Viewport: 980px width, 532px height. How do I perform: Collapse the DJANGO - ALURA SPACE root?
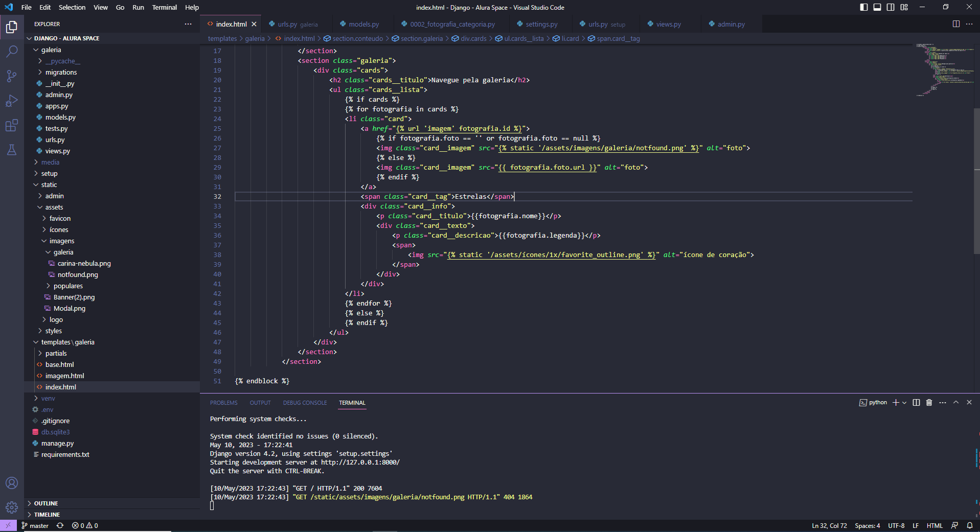pos(112,38)
